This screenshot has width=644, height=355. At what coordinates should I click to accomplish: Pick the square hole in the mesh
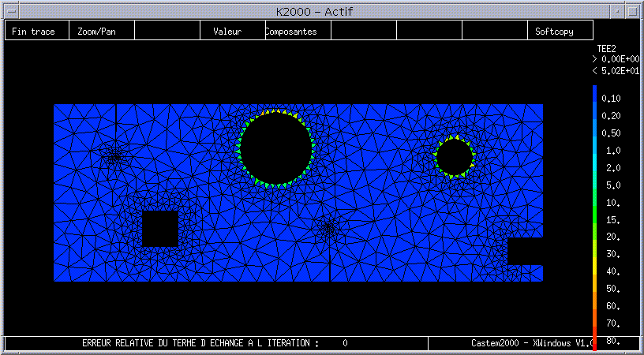[x=159, y=229]
